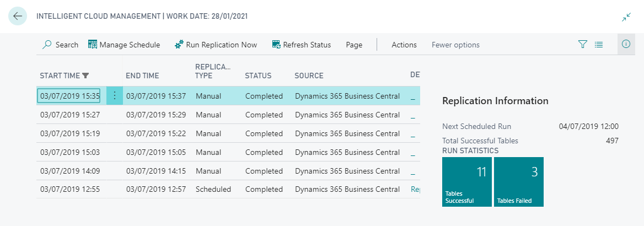The image size is (644, 226).
Task: Open the selected row's three-dot menu
Action: pos(115,96)
